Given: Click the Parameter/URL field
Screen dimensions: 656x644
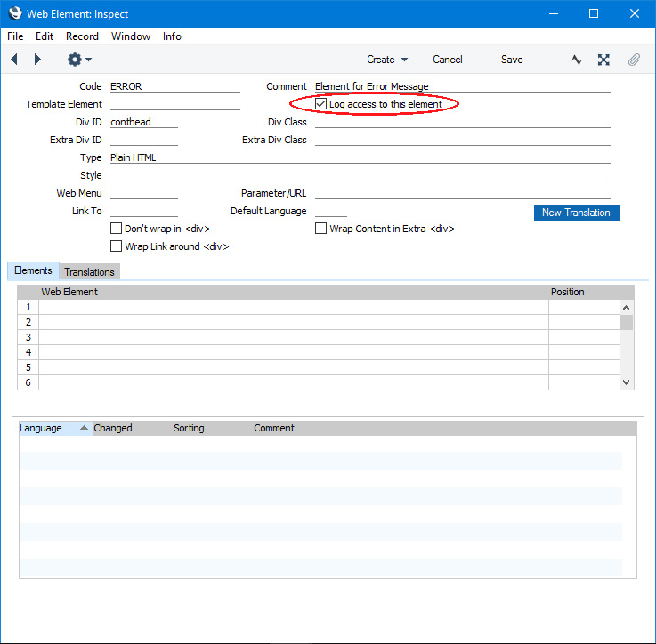Looking at the screenshot, I should pyautogui.click(x=463, y=193).
